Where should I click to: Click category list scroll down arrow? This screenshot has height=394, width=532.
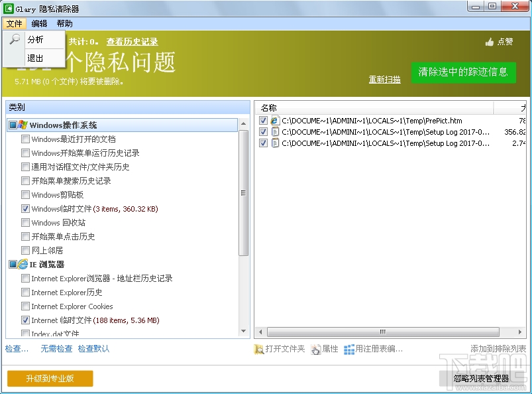[243, 331]
